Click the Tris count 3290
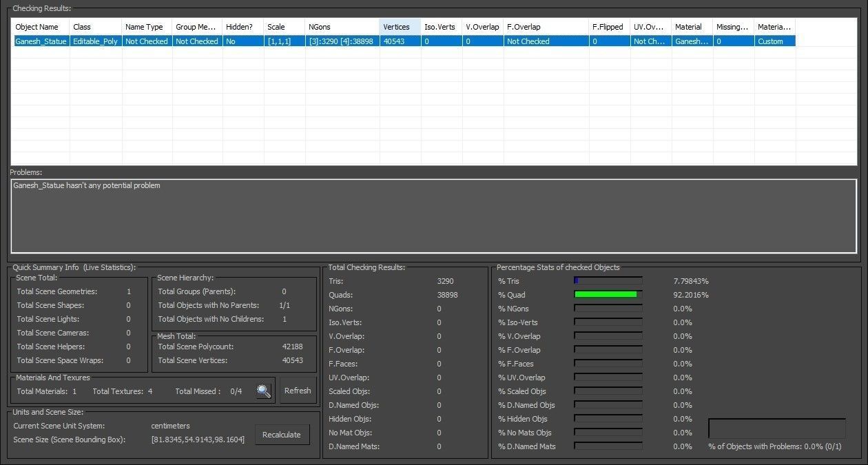This screenshot has width=868, height=465. tap(446, 281)
